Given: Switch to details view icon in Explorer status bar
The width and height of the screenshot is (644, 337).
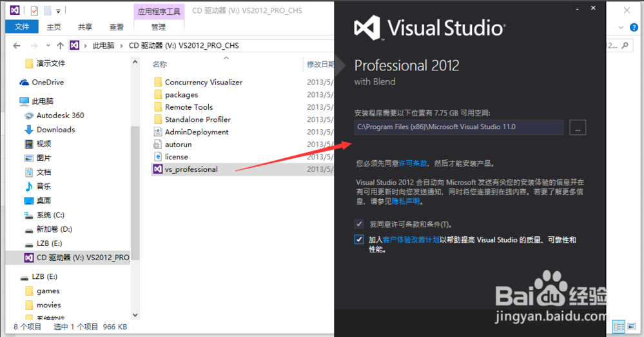Looking at the screenshot, I should tap(618, 327).
